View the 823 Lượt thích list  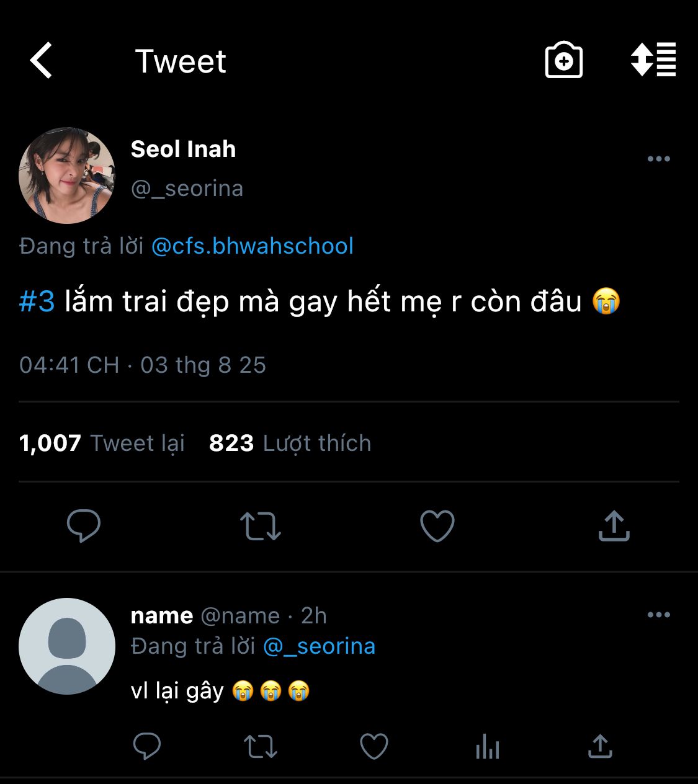(290, 443)
